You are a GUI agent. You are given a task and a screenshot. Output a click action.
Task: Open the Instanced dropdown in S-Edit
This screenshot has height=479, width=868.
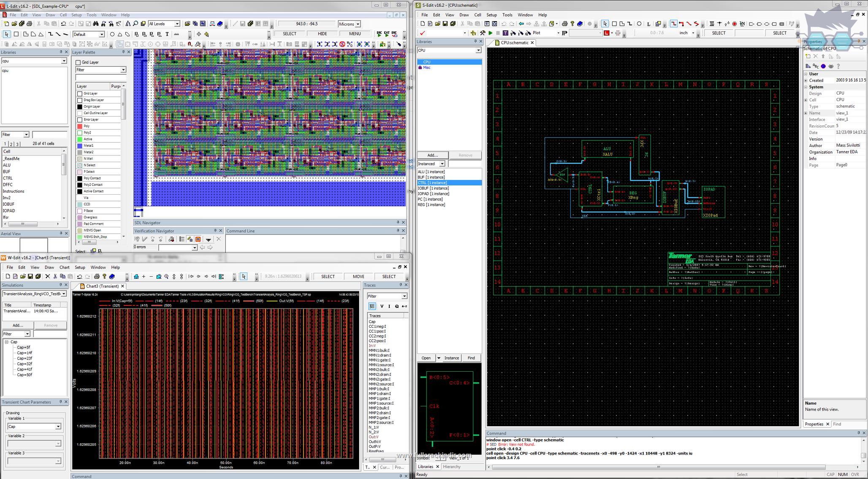(x=442, y=164)
